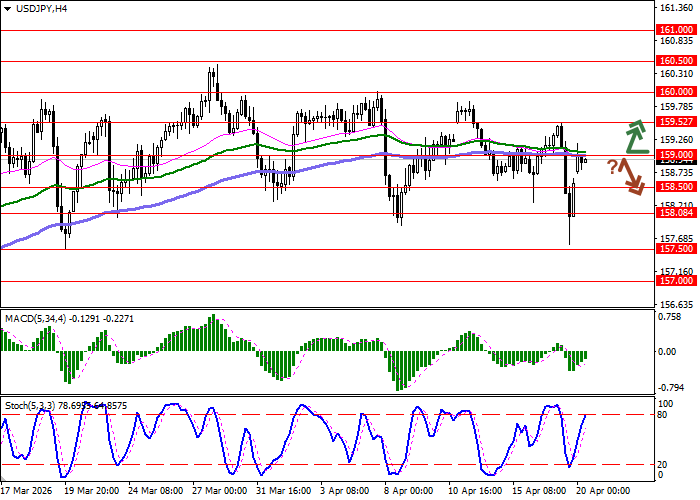
Task: Click the -0.794 MACD scale value
Action: coord(669,387)
